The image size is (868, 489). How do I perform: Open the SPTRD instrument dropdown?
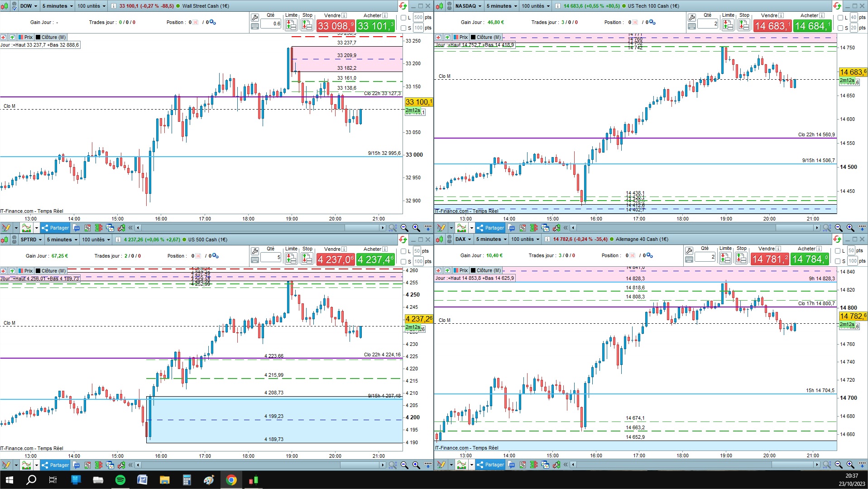pos(31,240)
